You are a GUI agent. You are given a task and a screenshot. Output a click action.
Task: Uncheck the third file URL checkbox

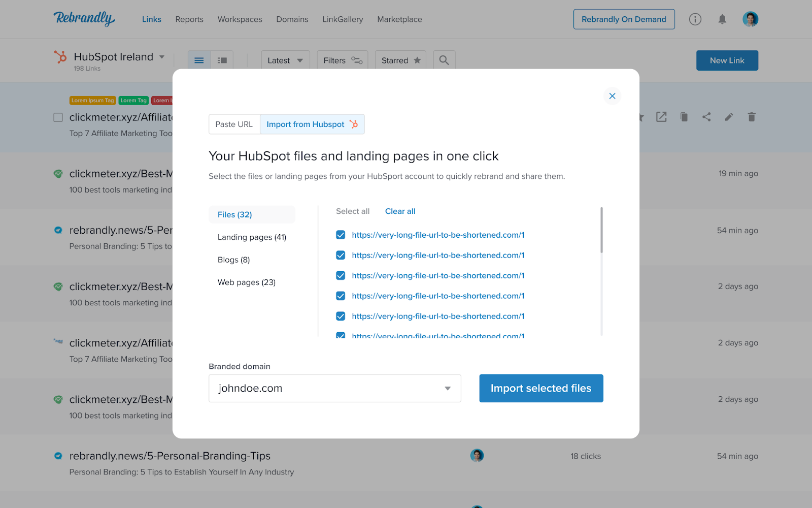(341, 275)
